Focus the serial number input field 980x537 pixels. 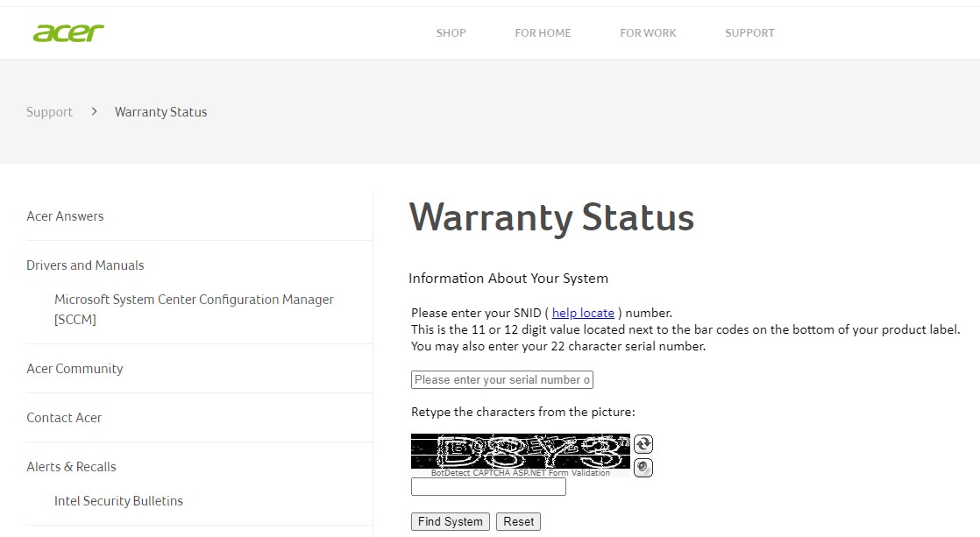click(x=502, y=379)
